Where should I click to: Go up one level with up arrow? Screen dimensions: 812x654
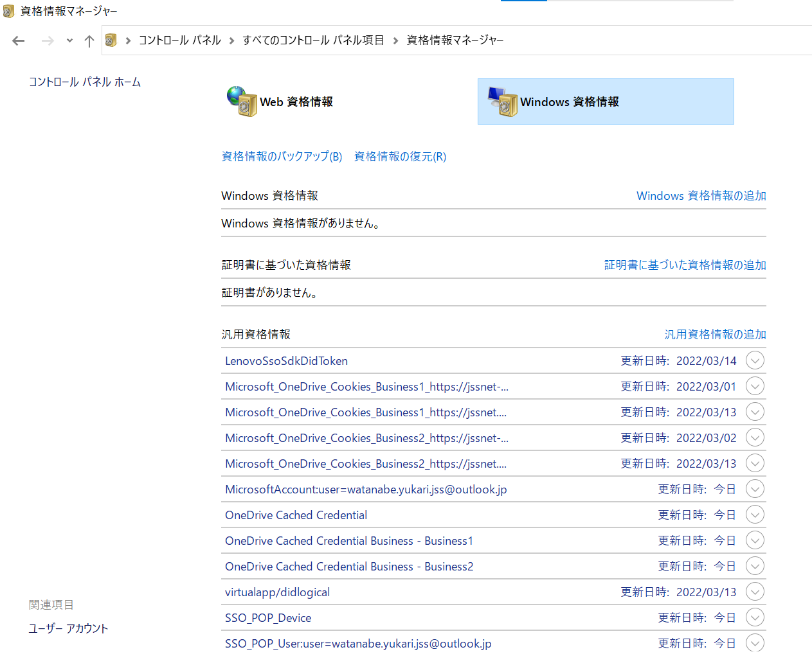coord(89,41)
